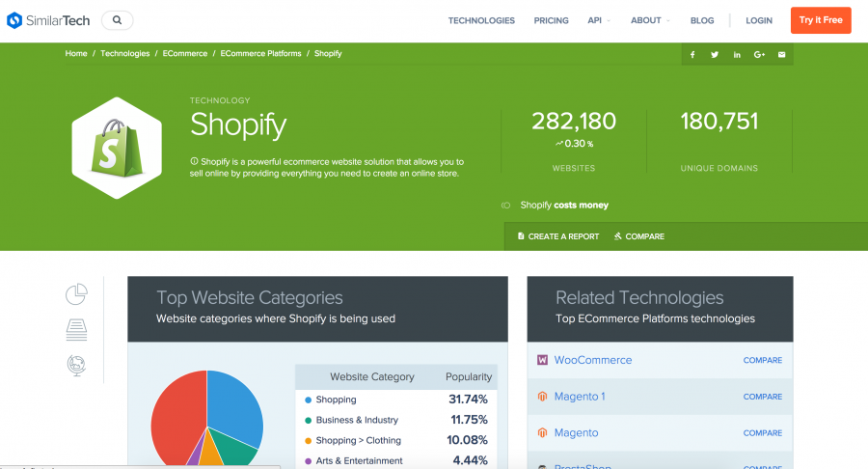Click the Magento 1 logo icon
The width and height of the screenshot is (868, 469).
pos(542,397)
